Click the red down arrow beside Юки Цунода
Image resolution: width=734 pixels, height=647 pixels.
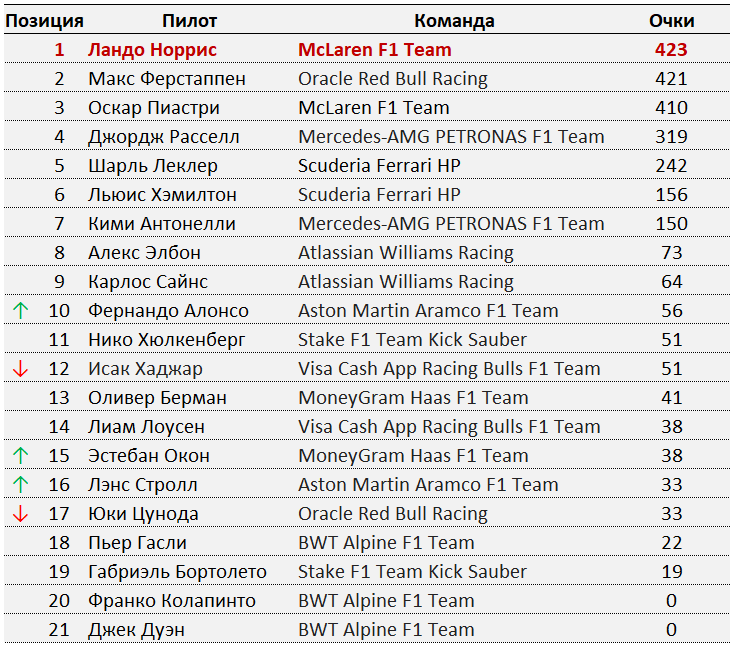click(x=20, y=514)
